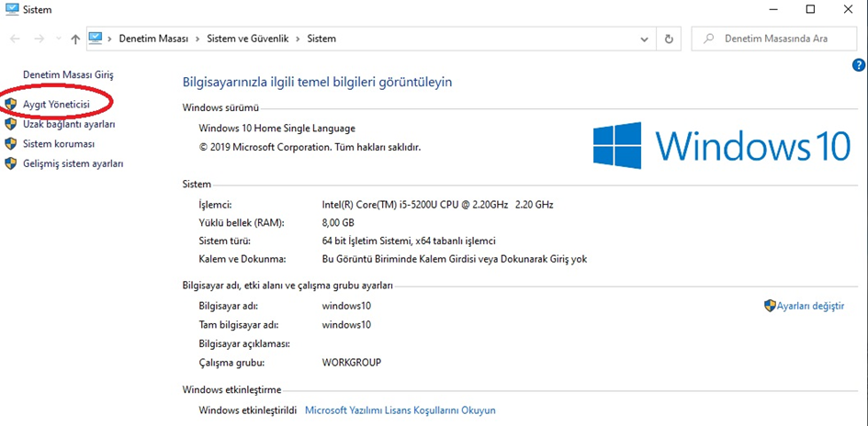Select Sistem ve Güvenlik breadcrumb
The width and height of the screenshot is (868, 426).
pyautogui.click(x=247, y=39)
